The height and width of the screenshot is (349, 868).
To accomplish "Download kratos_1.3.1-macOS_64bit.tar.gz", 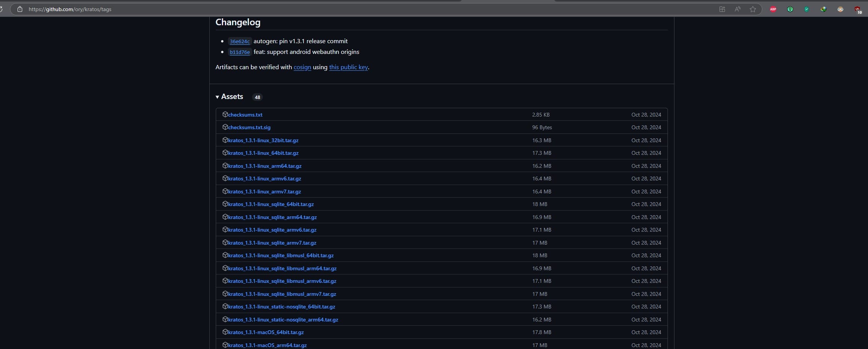I will [x=266, y=332].
